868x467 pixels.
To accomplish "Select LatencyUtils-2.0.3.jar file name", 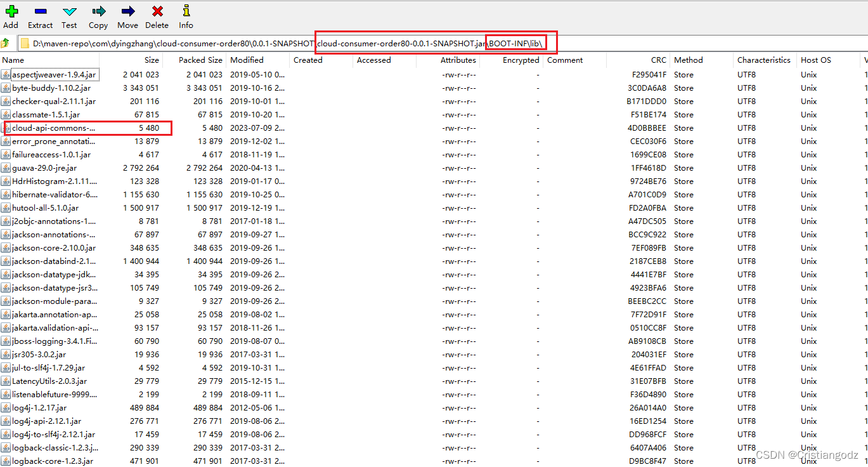I will click(x=49, y=381).
